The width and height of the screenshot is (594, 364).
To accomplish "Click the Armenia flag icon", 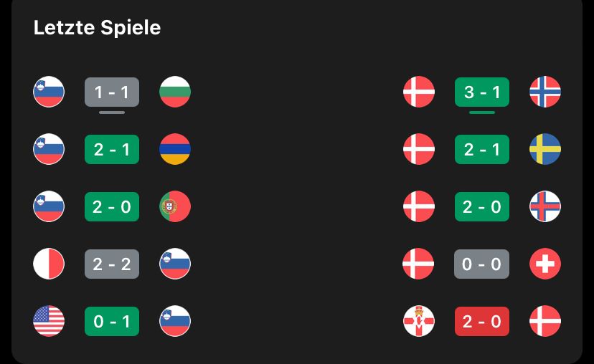I will pyautogui.click(x=175, y=149).
